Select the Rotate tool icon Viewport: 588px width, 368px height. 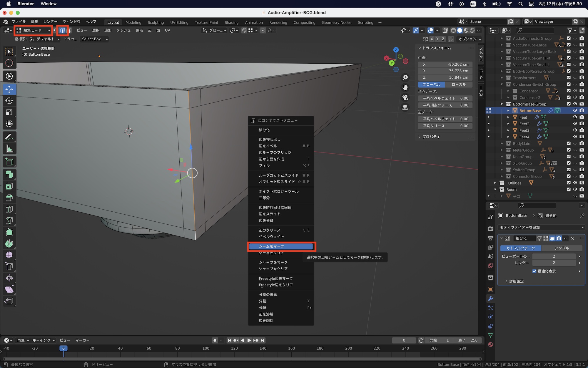tap(9, 101)
